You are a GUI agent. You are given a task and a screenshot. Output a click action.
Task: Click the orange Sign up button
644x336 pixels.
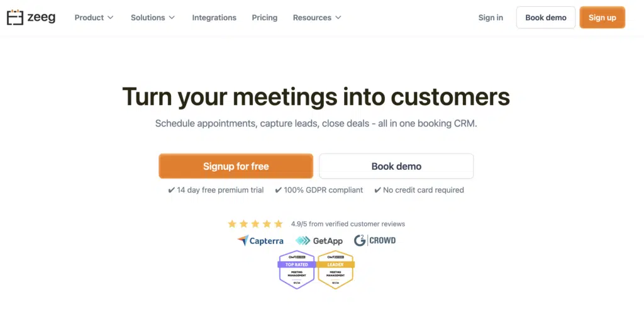602,18
